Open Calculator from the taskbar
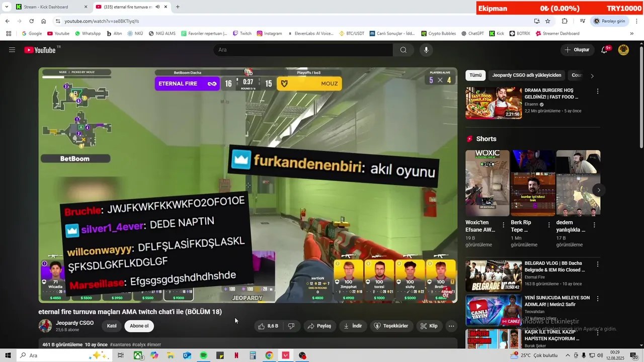 point(253,355)
